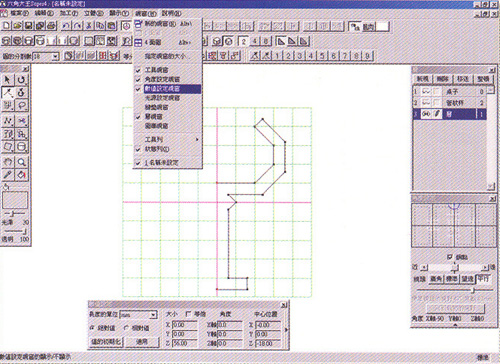This screenshot has width=500, height=364.
Task: Select the polyline zigzag tool
Action: 8,121
